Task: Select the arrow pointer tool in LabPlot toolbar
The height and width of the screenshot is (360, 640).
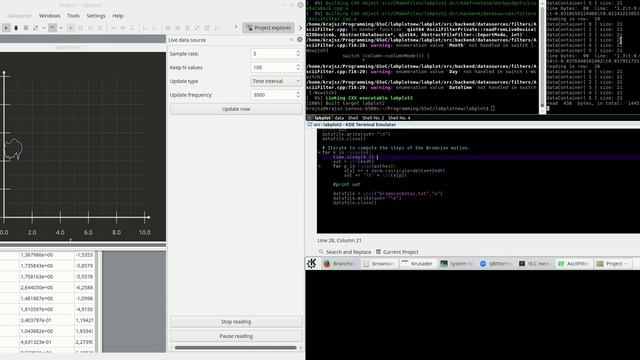Action: [6, 28]
